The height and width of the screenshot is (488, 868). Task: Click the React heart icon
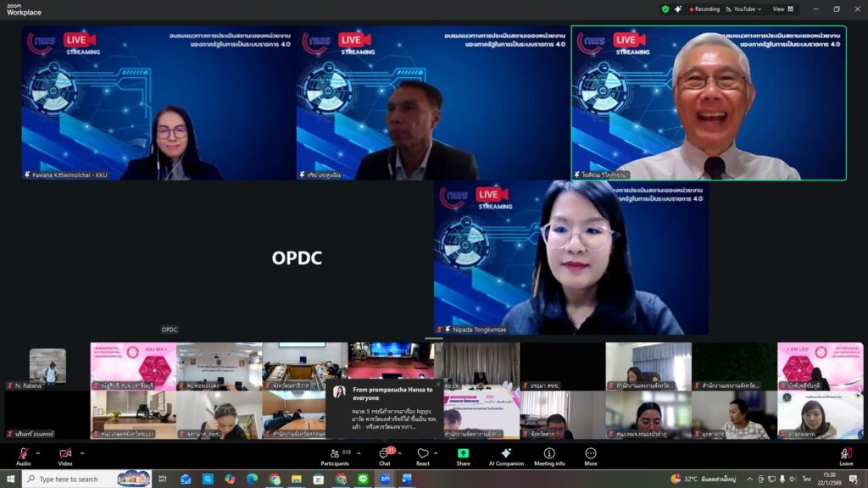click(422, 456)
